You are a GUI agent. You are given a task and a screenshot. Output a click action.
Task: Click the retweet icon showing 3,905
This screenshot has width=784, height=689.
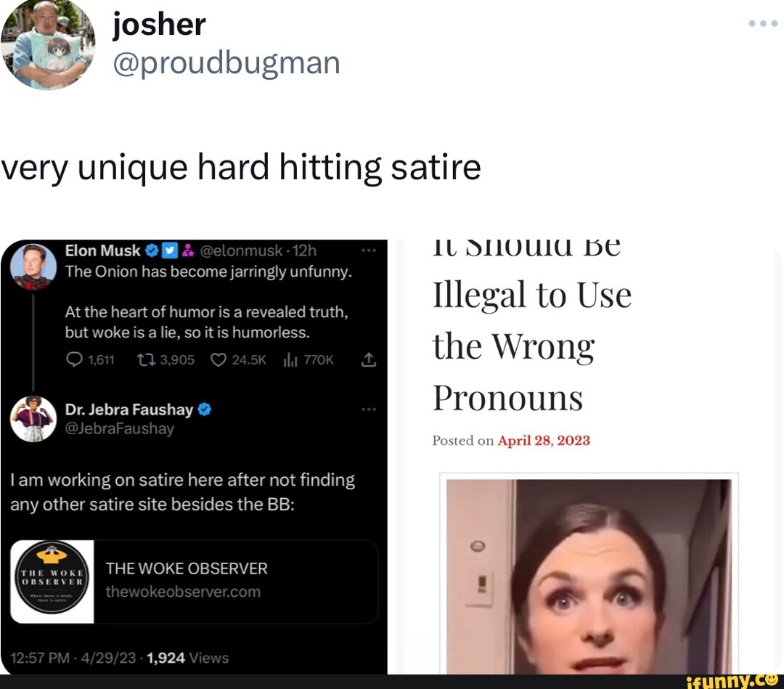pos(145,359)
